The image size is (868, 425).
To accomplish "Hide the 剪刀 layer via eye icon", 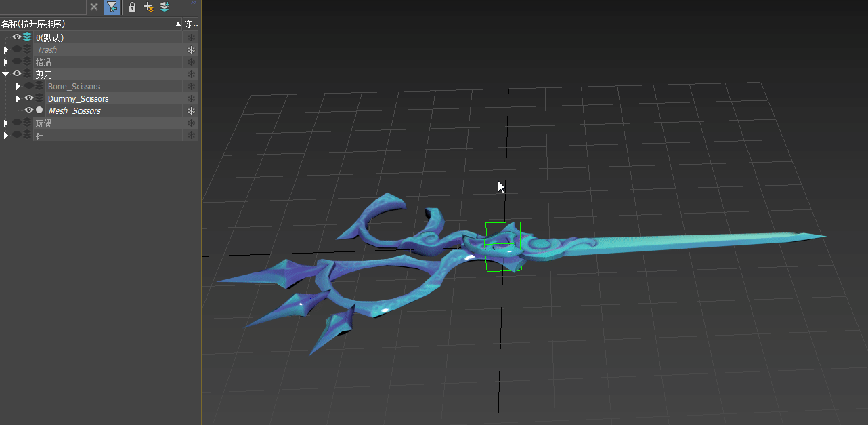I will [17, 74].
